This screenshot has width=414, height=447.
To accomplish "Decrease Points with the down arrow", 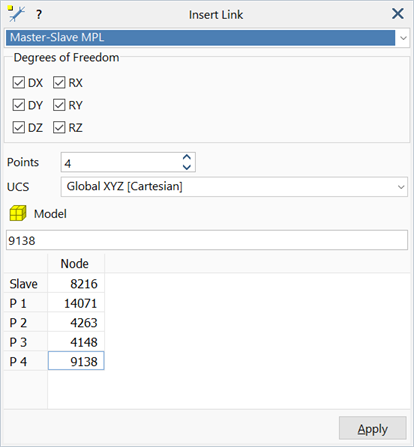I will pos(187,167).
